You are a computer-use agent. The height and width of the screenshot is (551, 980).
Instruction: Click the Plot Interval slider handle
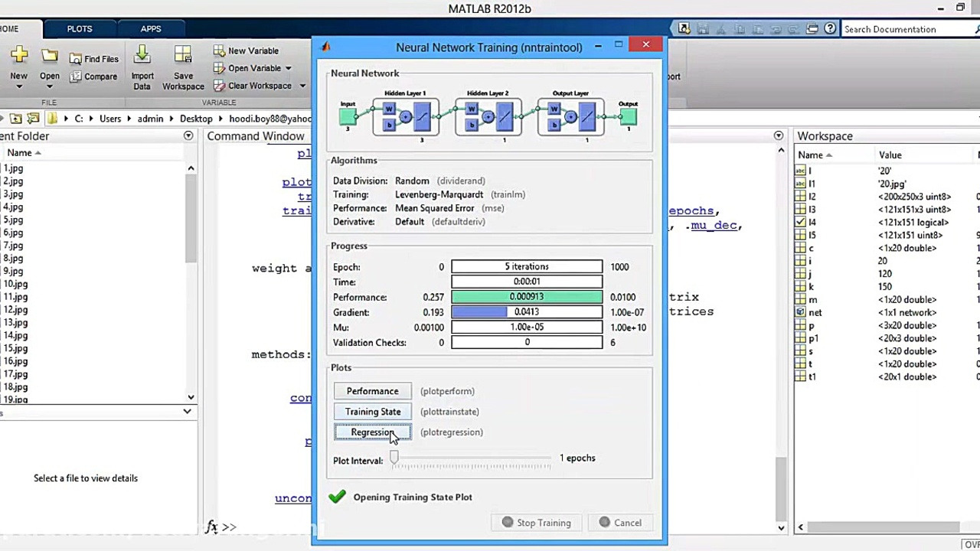(x=394, y=458)
